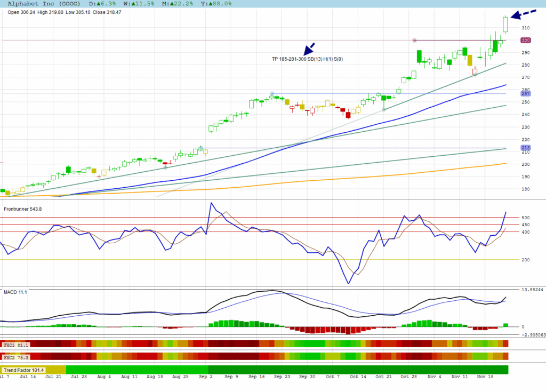Image resolution: width=546 pixels, height=392 pixels.
Task: Click the TP 185-281-300 annotation text
Action: coord(307,59)
